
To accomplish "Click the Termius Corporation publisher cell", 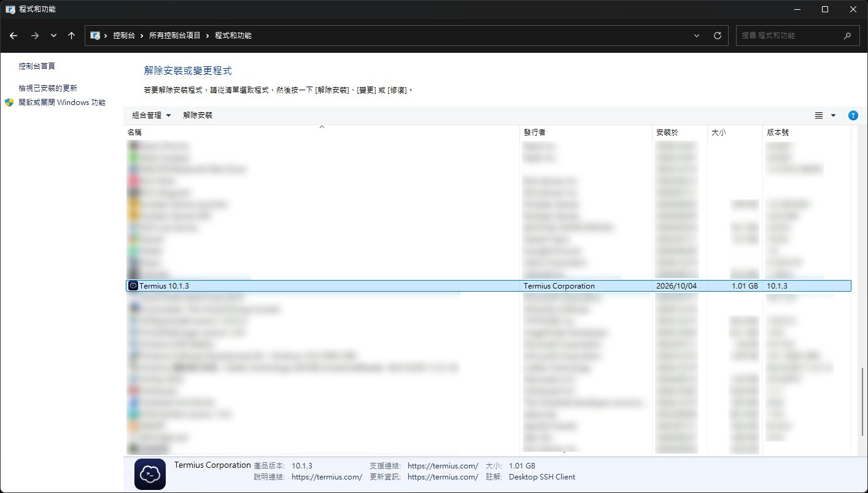I will 559,286.
